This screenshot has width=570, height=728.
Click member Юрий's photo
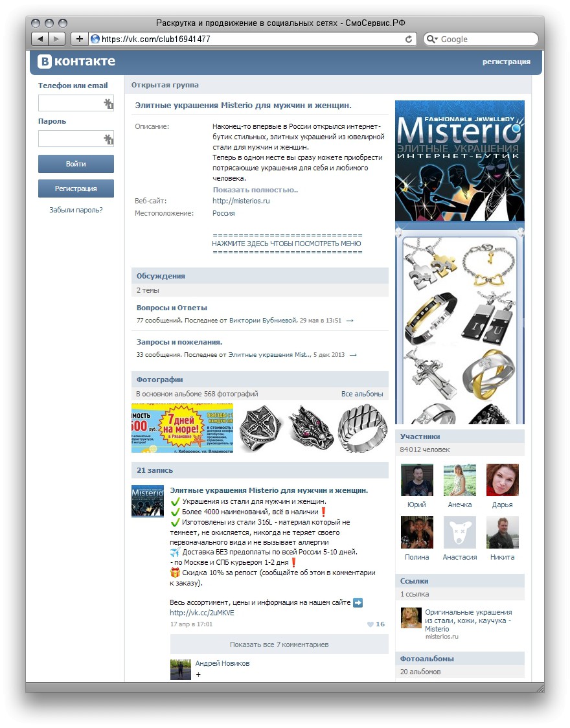pos(417,480)
